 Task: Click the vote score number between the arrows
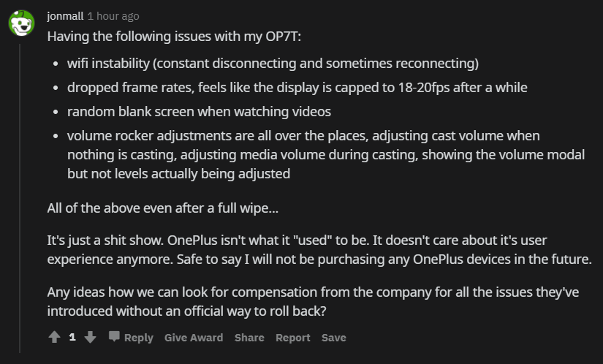(x=72, y=337)
